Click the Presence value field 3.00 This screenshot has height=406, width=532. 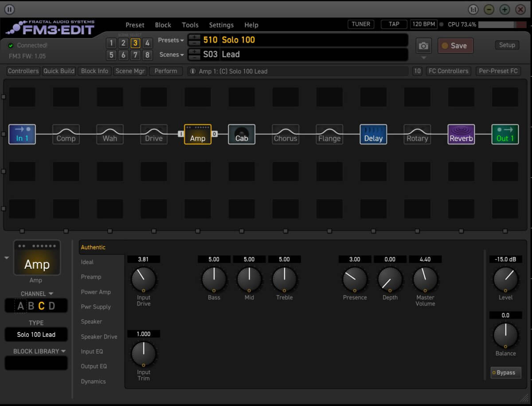(355, 259)
